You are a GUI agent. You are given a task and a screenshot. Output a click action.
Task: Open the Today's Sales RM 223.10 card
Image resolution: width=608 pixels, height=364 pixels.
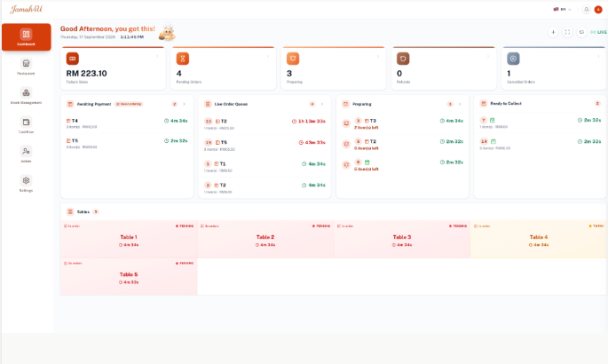point(114,68)
